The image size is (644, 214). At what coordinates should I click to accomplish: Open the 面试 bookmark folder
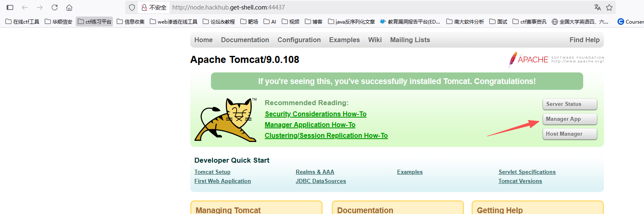(498, 22)
